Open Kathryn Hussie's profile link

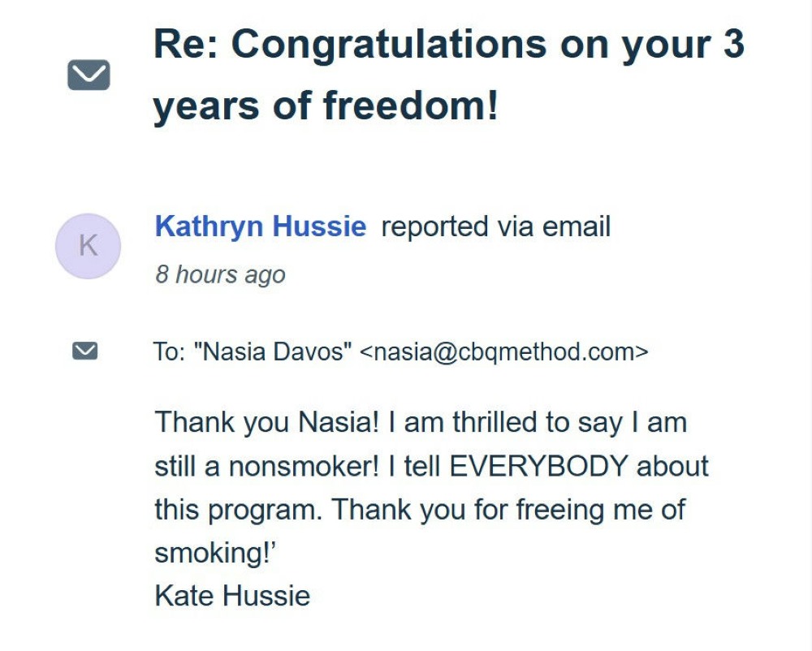click(260, 226)
